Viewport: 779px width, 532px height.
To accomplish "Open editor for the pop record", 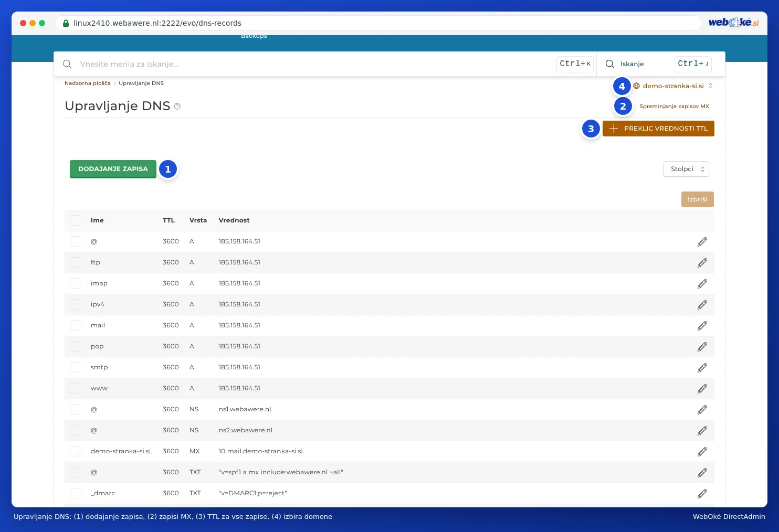I will (702, 347).
